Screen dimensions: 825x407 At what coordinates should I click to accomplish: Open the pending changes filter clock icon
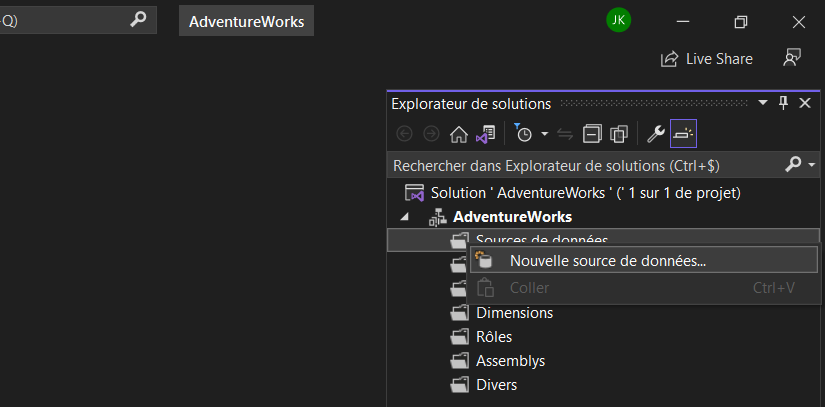pos(523,134)
